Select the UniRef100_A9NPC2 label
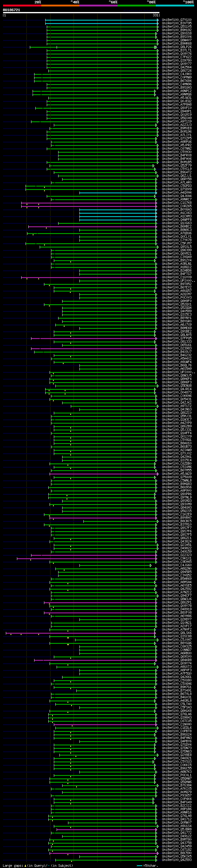The image size is (197, 868). 176,91
